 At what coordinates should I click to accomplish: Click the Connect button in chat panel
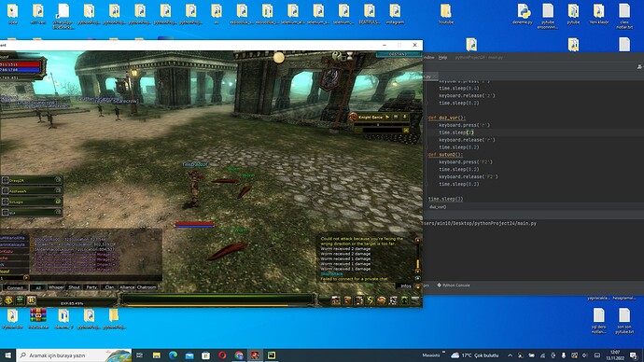click(16, 287)
